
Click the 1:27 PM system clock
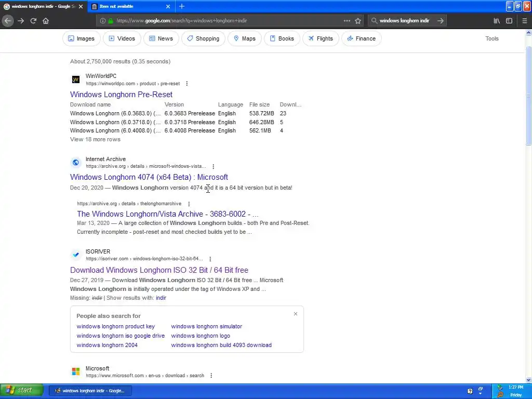click(x=515, y=387)
